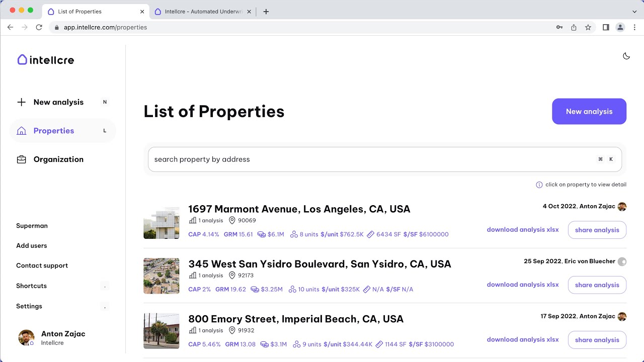This screenshot has height=362, width=644.
Task: Close the List of Properties browser tab
Action: coord(142,12)
